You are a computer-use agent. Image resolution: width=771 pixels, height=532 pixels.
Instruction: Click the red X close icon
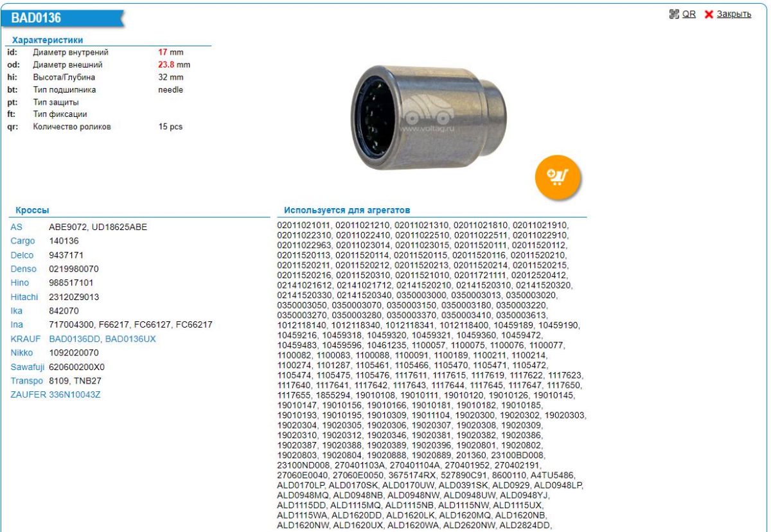pos(709,14)
